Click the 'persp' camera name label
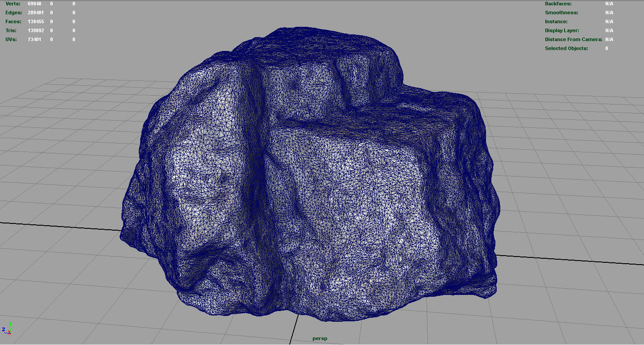Image resolution: width=644 pixels, height=345 pixels. [320, 338]
